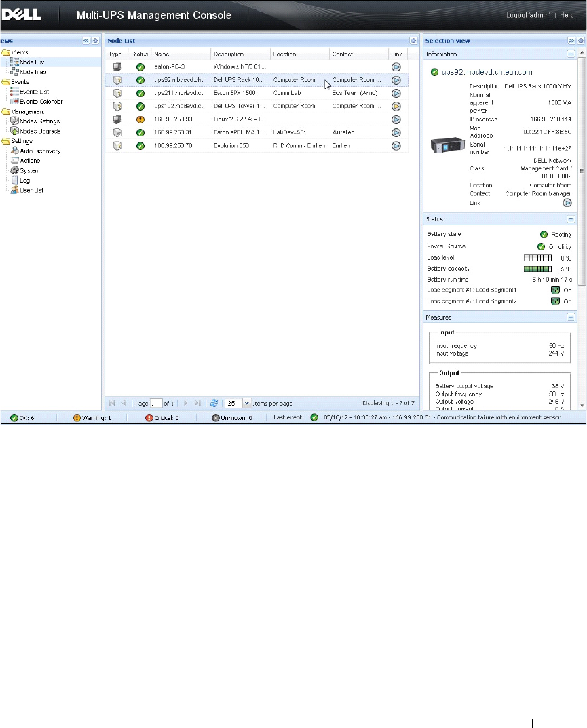Sort by Description column header

[240, 54]
